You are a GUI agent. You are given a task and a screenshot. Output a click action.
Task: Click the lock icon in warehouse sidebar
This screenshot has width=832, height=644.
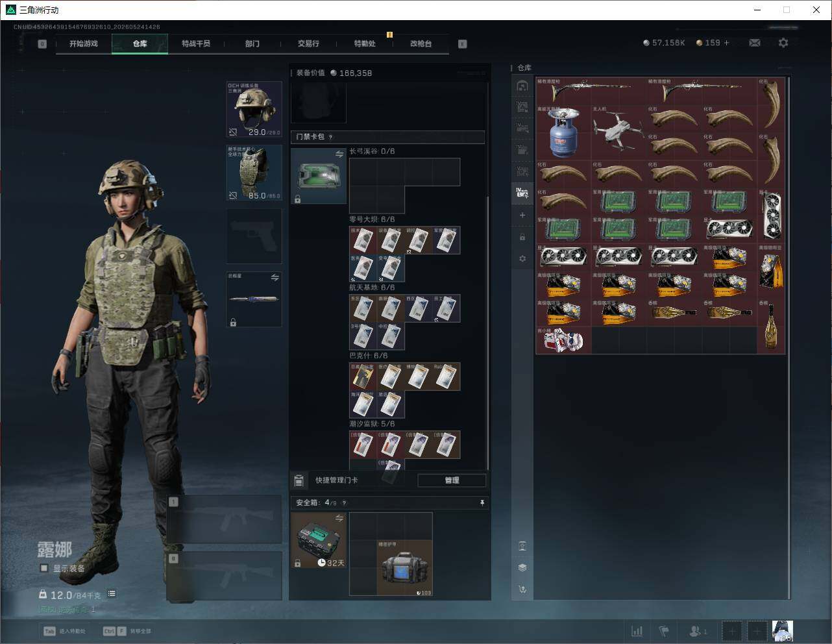522,237
